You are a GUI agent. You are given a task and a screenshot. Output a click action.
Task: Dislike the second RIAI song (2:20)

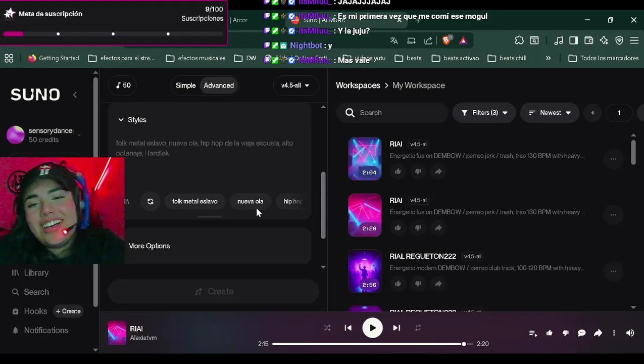click(x=418, y=227)
